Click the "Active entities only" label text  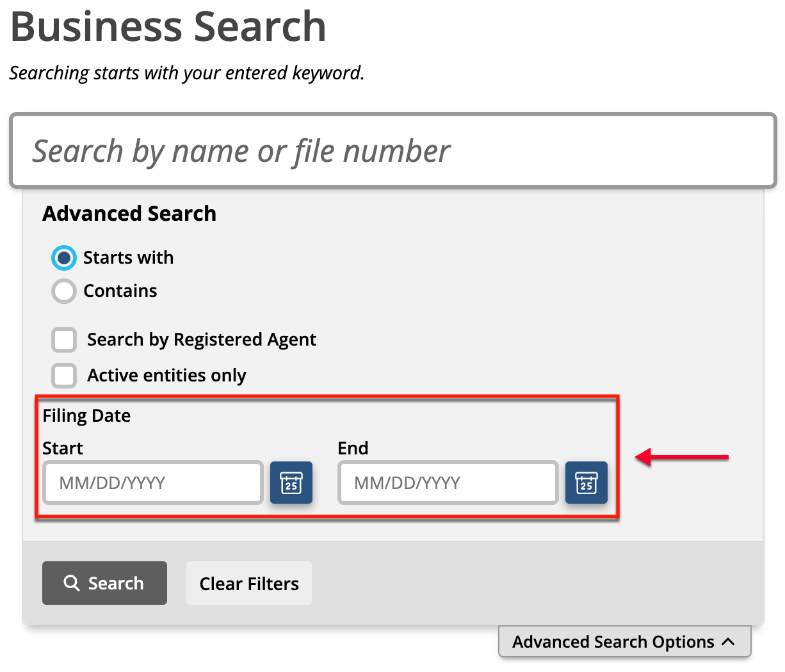(166, 375)
